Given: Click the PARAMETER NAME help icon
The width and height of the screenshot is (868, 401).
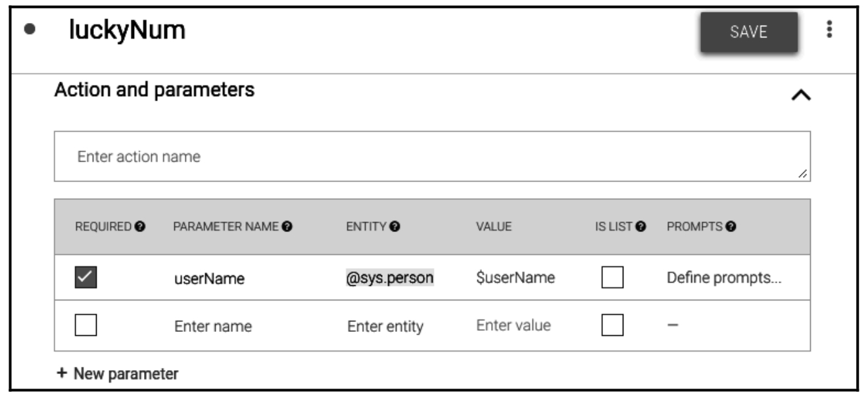Looking at the screenshot, I should click(x=287, y=227).
